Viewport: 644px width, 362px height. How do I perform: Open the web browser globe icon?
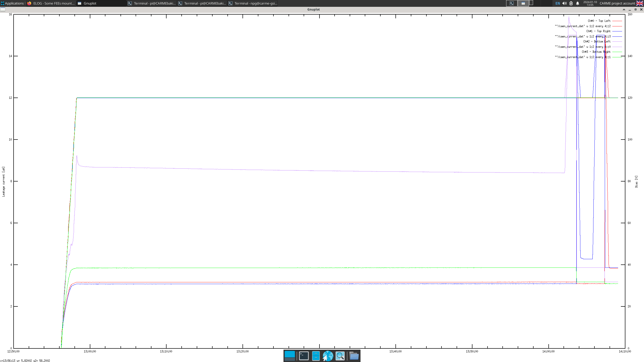tap(328, 356)
